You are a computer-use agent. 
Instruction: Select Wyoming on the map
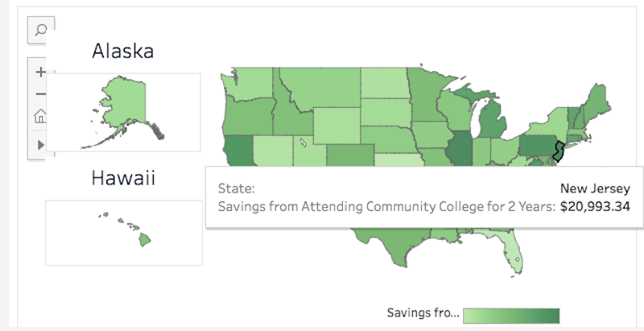tap(336, 126)
